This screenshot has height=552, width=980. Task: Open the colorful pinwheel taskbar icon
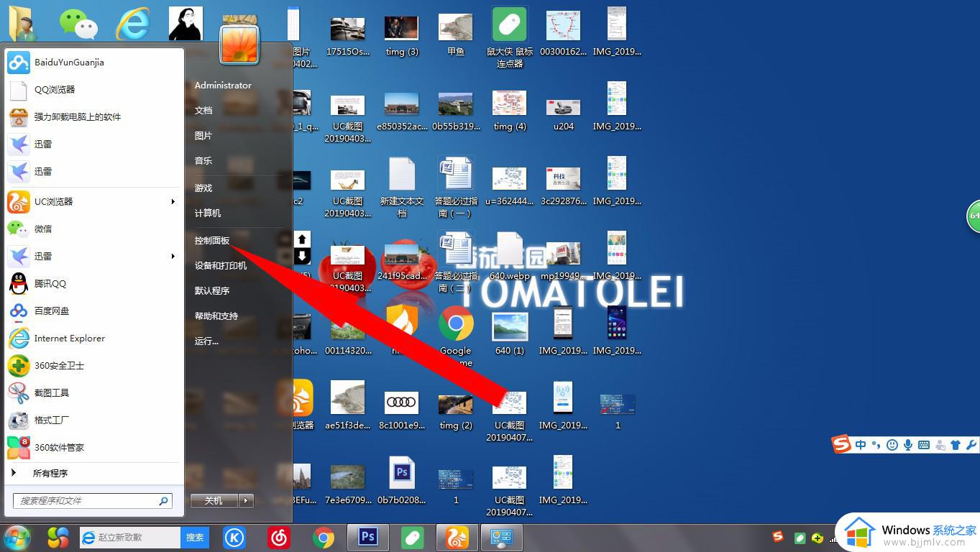58,537
